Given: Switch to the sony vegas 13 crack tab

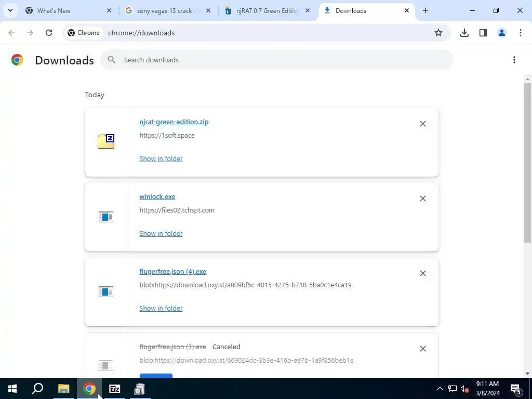Looking at the screenshot, I should pyautogui.click(x=167, y=11).
